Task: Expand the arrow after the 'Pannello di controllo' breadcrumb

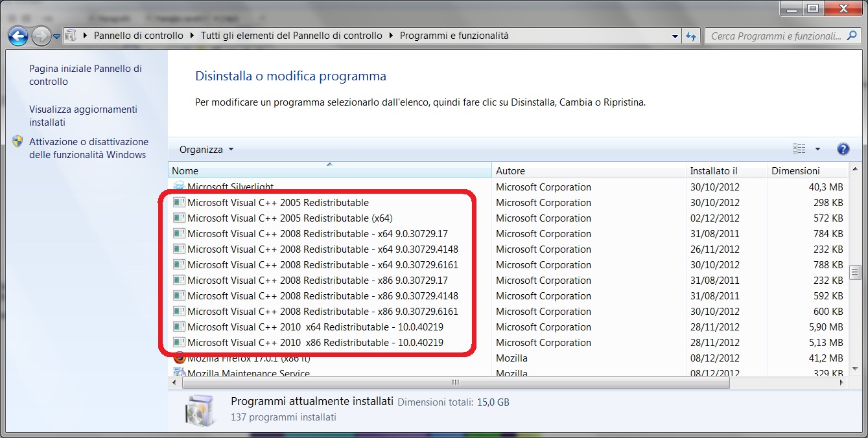Action: pos(193,36)
